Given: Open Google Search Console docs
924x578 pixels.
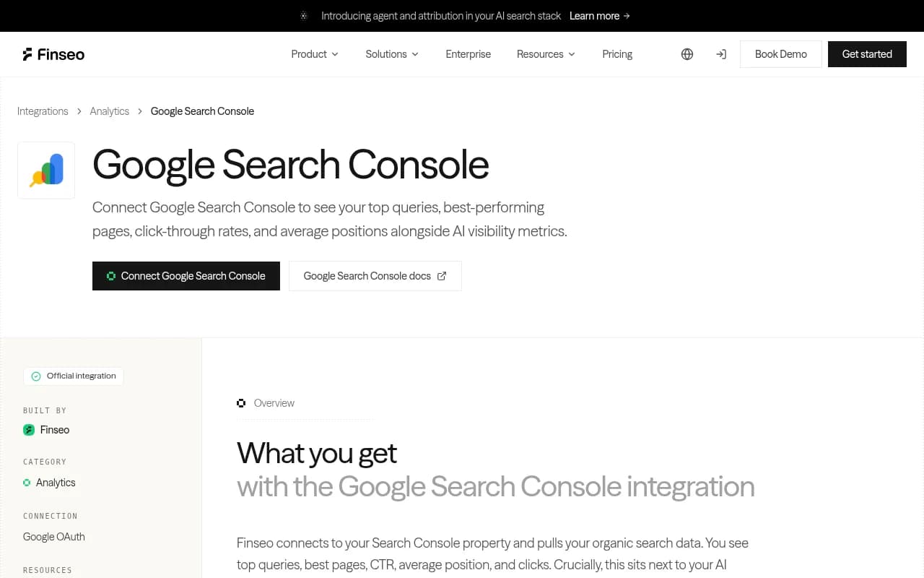Looking at the screenshot, I should tap(375, 276).
